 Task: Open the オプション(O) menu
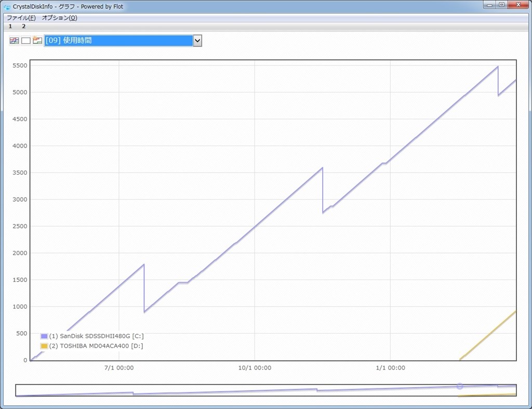point(59,18)
